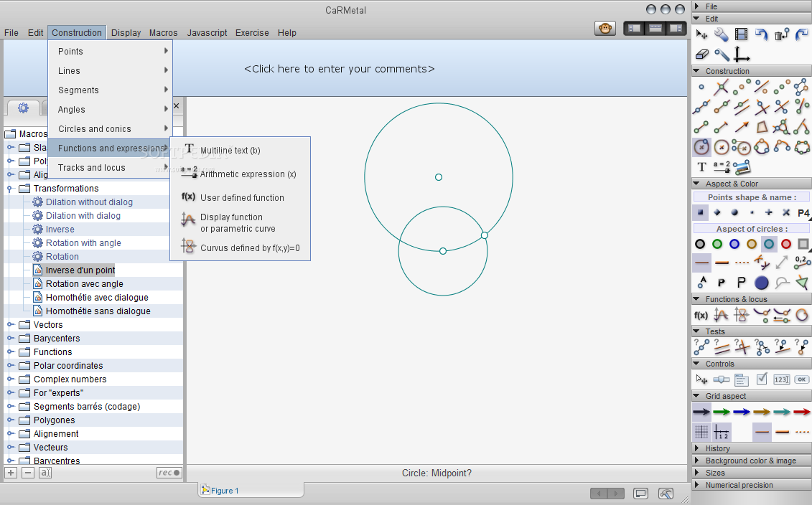This screenshot has height=505, width=812.
Task: Pick the red circle color swatch
Action: click(786, 244)
